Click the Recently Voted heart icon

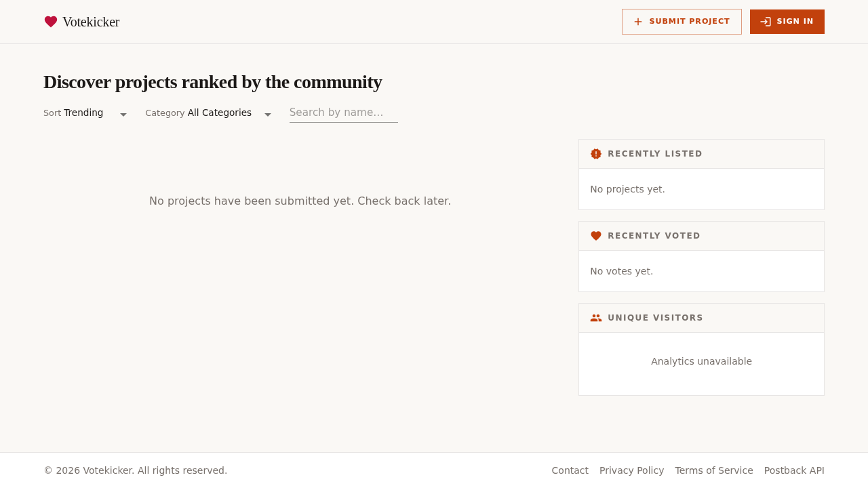click(596, 236)
